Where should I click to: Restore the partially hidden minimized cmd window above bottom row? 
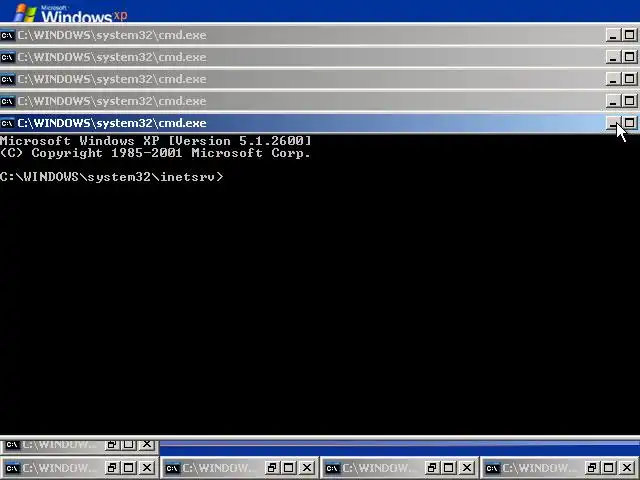tap(111, 444)
